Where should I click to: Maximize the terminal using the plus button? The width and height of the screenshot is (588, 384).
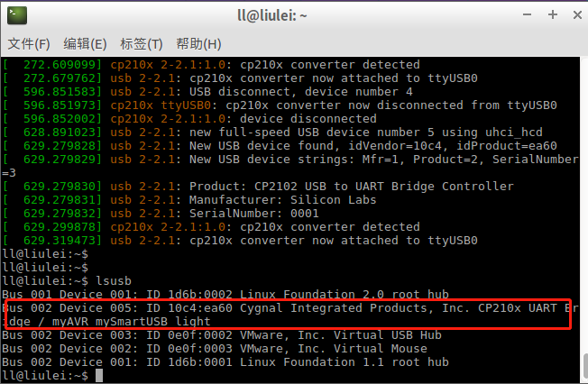(x=552, y=14)
